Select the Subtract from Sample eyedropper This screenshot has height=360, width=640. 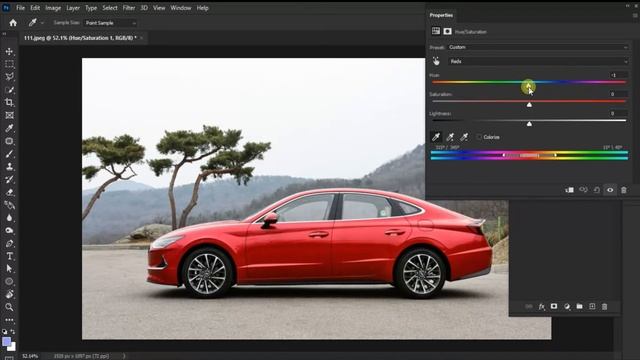pos(464,137)
